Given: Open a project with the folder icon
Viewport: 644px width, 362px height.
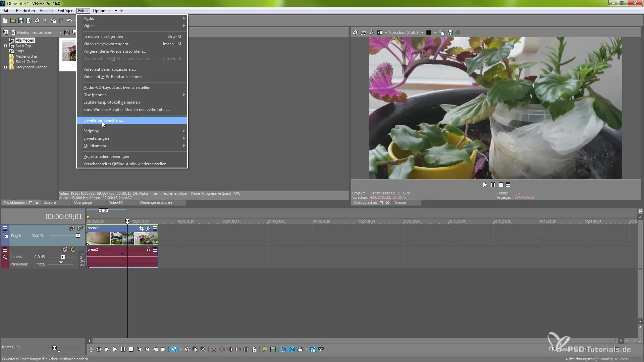Looking at the screenshot, I should tap(13, 21).
